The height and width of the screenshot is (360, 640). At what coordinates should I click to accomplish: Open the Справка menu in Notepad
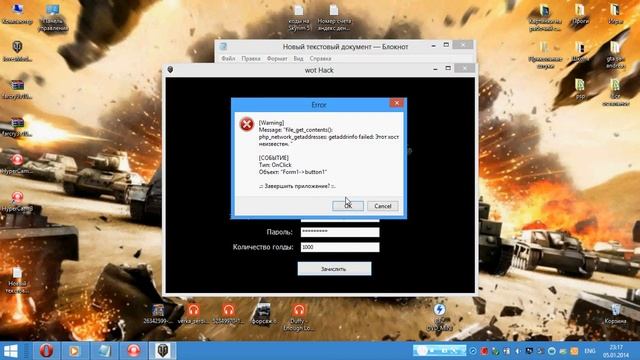320,58
